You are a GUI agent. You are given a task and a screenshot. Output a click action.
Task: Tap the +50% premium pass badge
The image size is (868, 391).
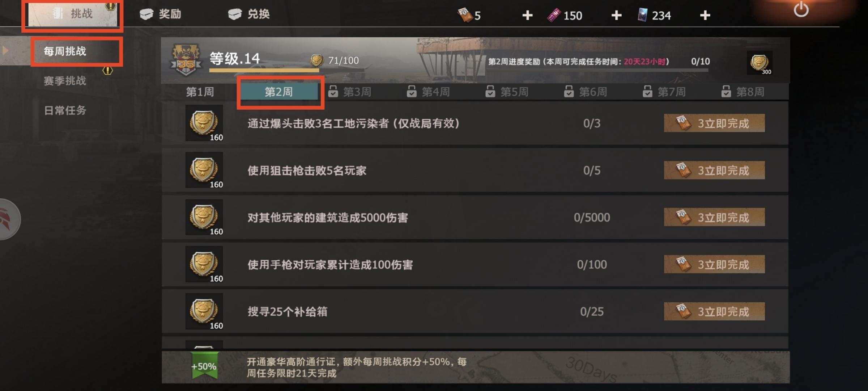click(x=204, y=366)
